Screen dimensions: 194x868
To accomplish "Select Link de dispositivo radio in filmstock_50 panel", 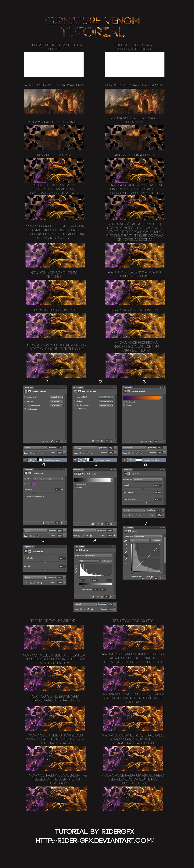I will coord(25,405).
